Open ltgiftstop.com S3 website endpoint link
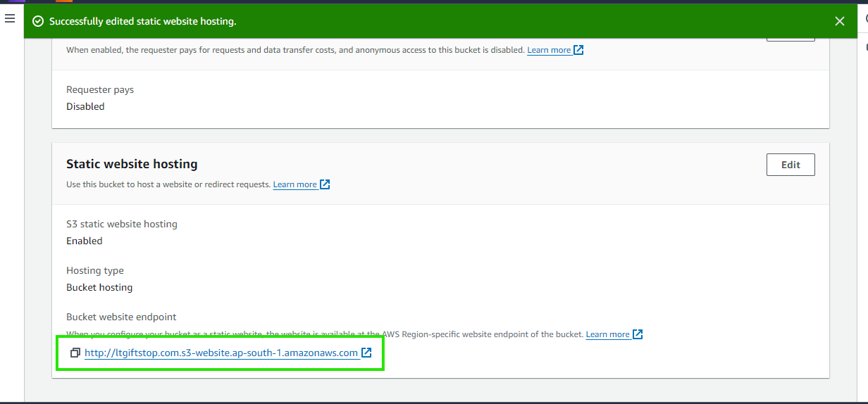 tap(221, 353)
